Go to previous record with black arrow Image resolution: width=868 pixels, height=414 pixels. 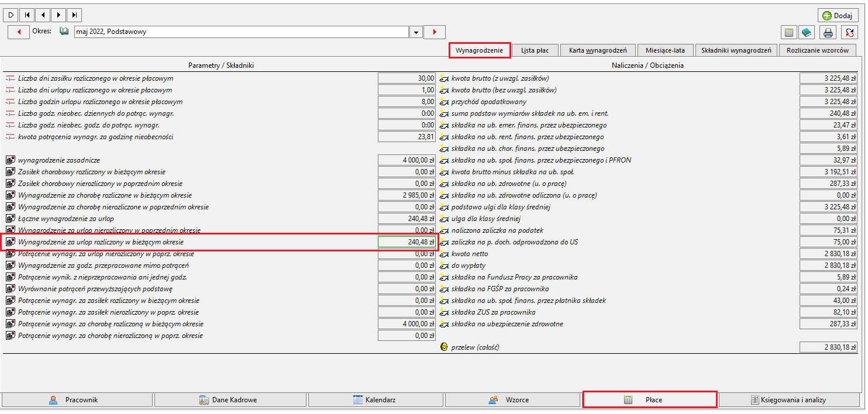click(43, 15)
